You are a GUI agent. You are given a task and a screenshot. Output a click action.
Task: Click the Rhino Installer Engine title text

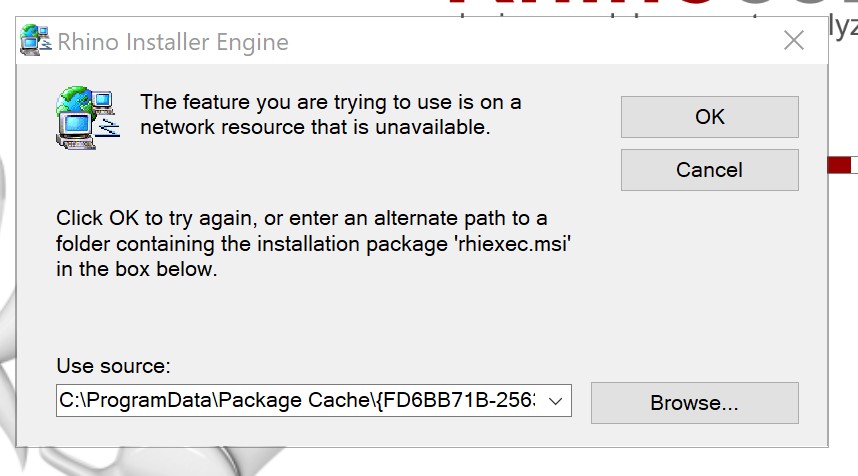[x=174, y=42]
